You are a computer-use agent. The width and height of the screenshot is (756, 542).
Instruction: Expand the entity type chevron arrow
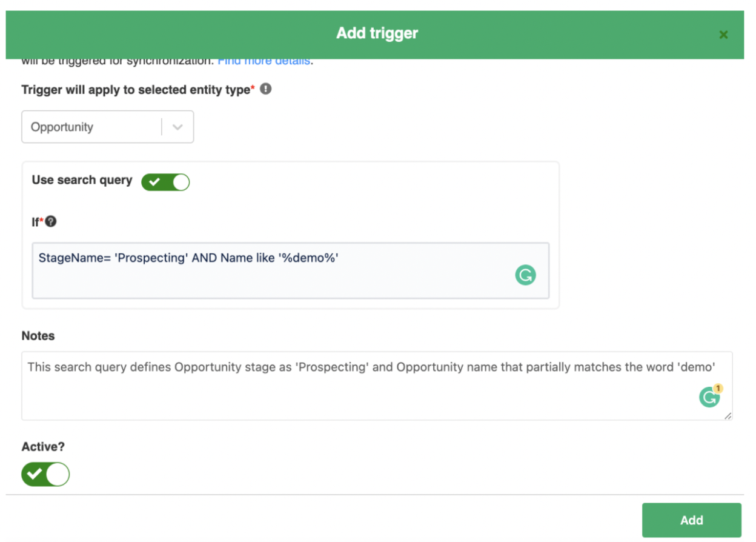coord(177,127)
